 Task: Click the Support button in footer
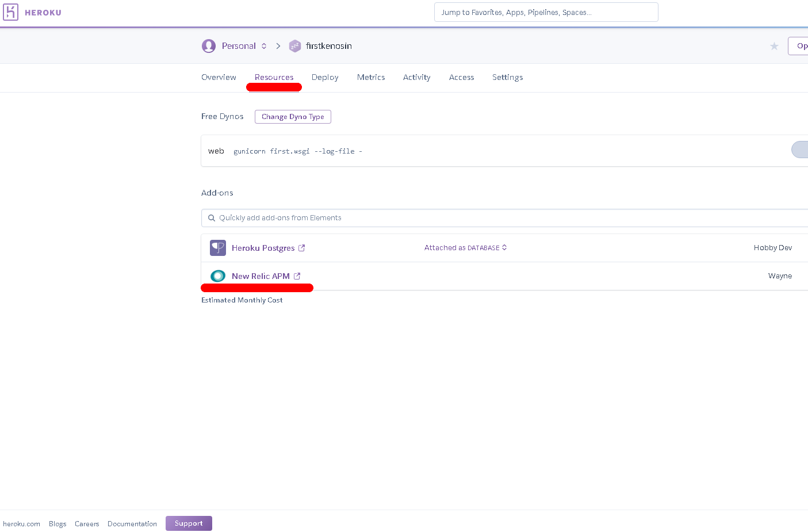(189, 523)
